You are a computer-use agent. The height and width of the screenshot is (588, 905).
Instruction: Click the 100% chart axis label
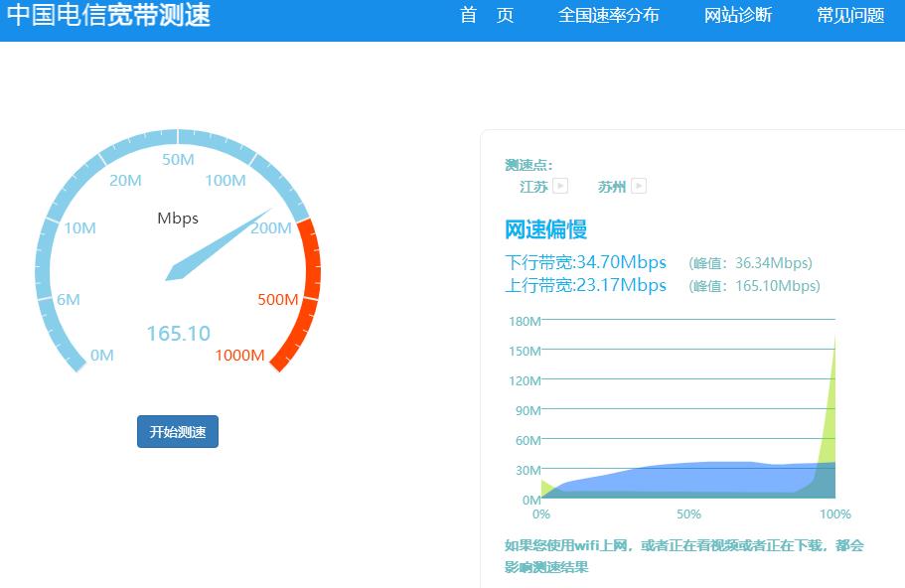click(x=835, y=514)
